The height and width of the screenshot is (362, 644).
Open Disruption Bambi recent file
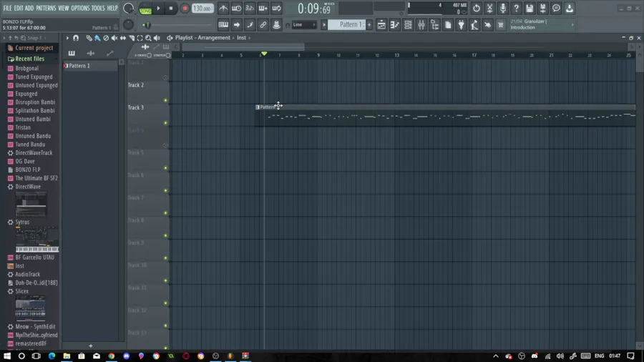click(35, 102)
